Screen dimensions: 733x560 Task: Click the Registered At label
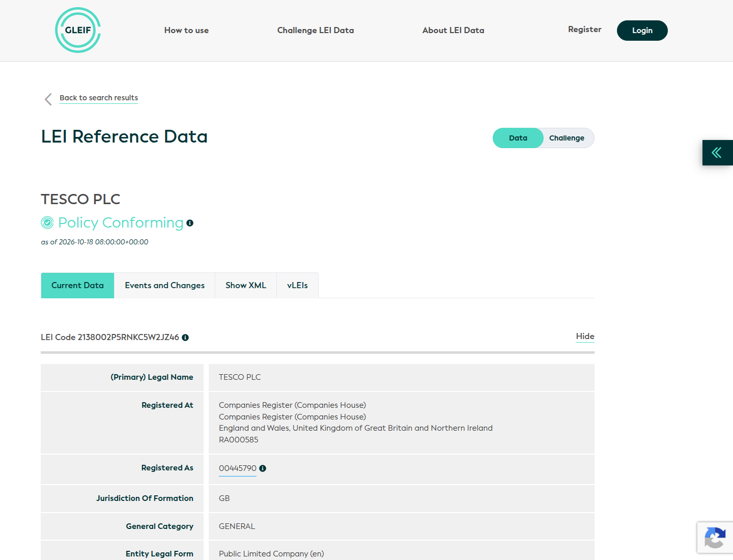[x=167, y=405]
